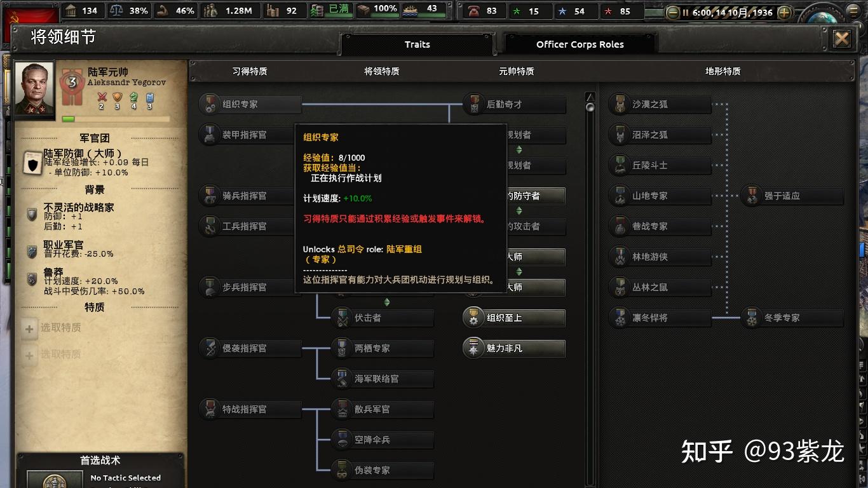868x488 pixels.
Task: Select the 组织至上 trait
Action: pyautogui.click(x=514, y=318)
